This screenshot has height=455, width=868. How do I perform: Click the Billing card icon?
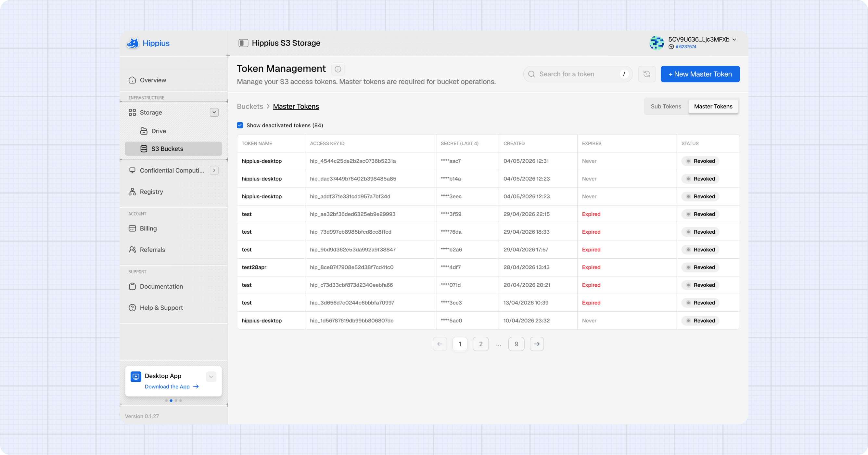click(x=132, y=228)
